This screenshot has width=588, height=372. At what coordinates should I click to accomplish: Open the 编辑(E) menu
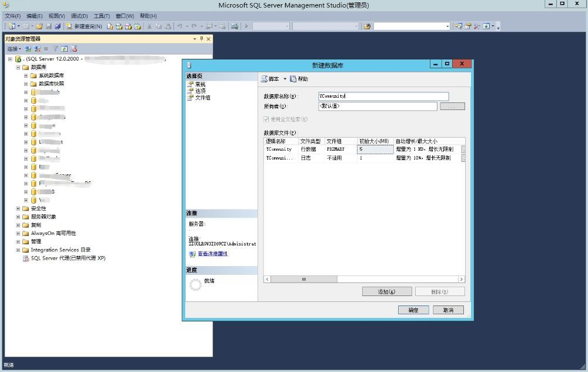tap(35, 16)
